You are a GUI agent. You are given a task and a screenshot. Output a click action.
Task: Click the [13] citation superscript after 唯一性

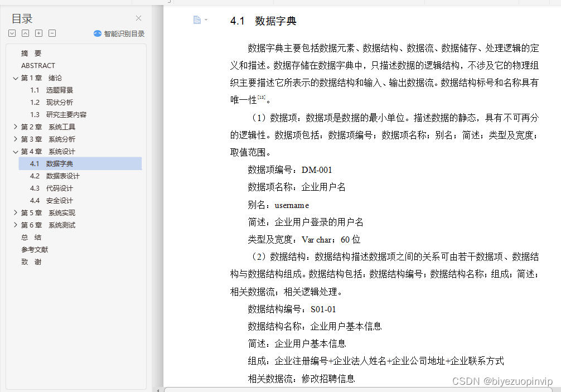click(262, 97)
